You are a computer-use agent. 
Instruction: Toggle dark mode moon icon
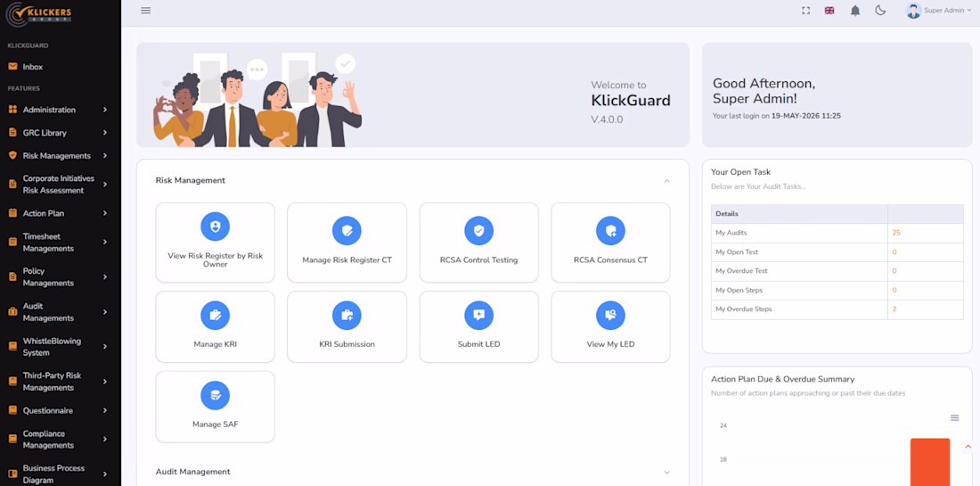point(880,10)
